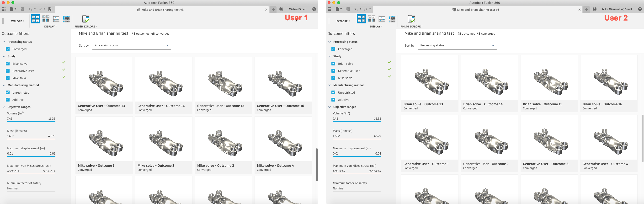Toggle Additive checkbox in User 2 window
Screen dimensions: 644x204
[333, 100]
